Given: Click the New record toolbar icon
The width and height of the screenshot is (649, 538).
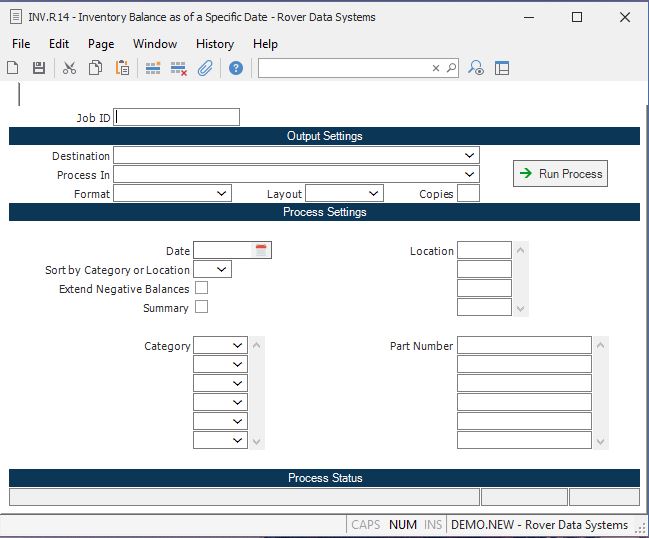Looking at the screenshot, I should point(13,68).
